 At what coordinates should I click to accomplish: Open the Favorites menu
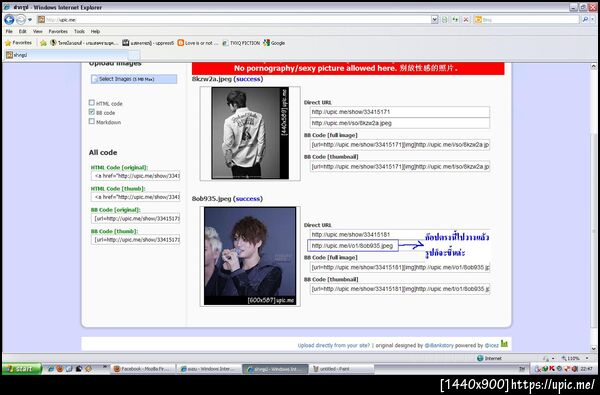[x=58, y=31]
